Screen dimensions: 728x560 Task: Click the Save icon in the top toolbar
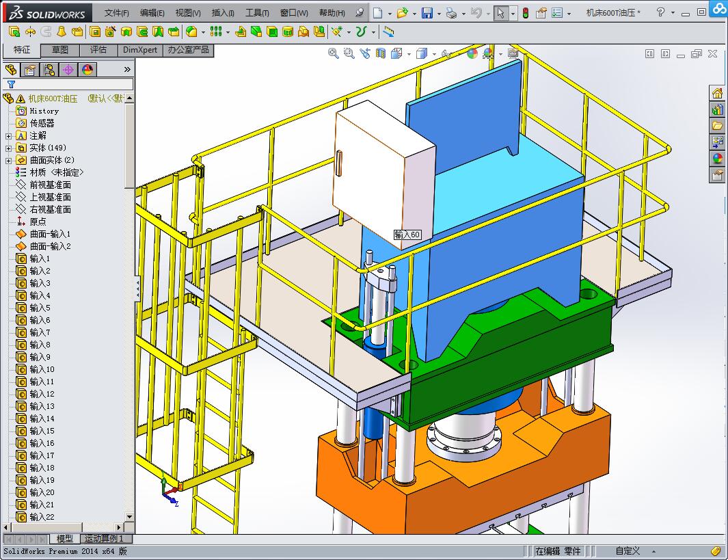(427, 13)
